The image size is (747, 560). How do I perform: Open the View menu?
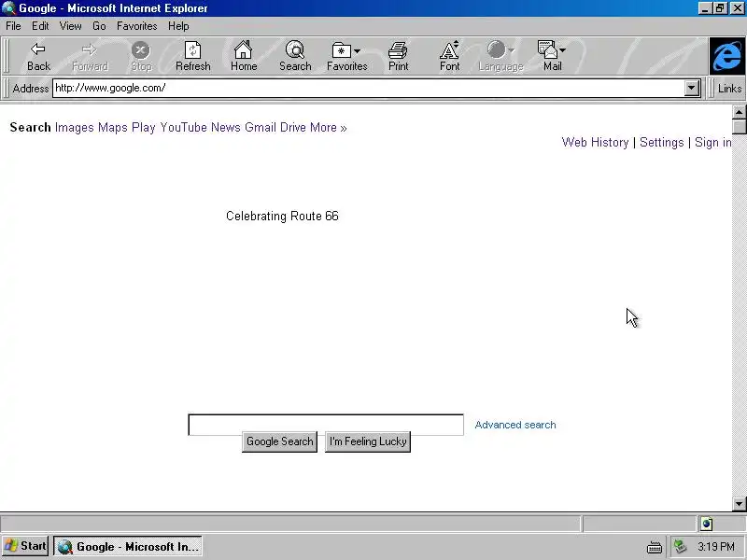[x=71, y=26]
